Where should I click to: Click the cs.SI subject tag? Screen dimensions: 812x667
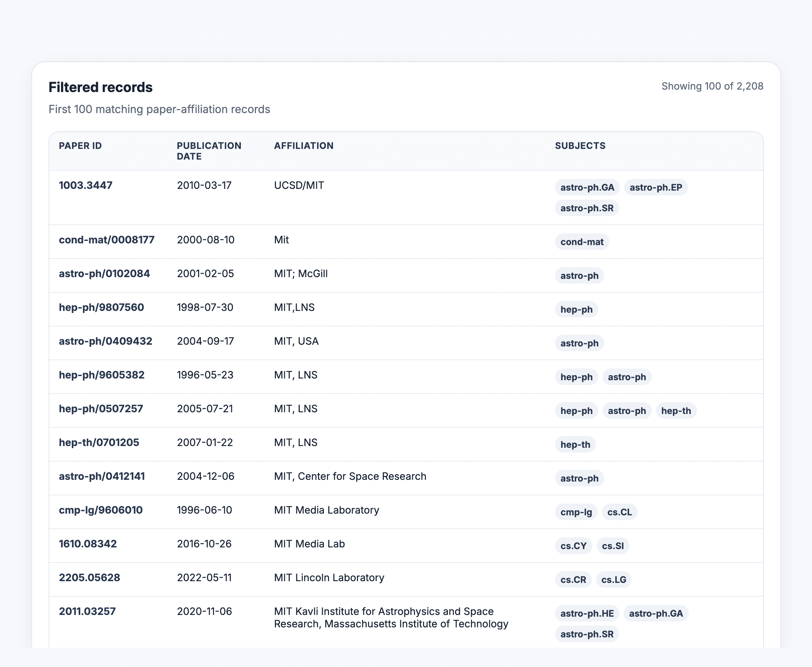613,546
